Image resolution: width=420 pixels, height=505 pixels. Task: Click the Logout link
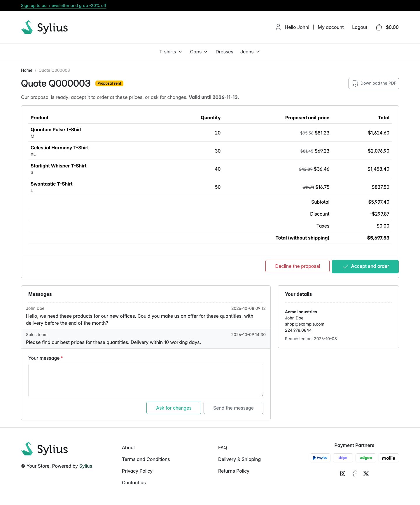(x=360, y=27)
